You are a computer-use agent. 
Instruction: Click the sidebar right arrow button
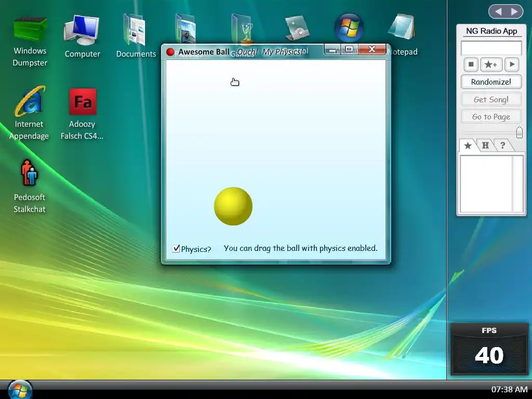[514, 12]
